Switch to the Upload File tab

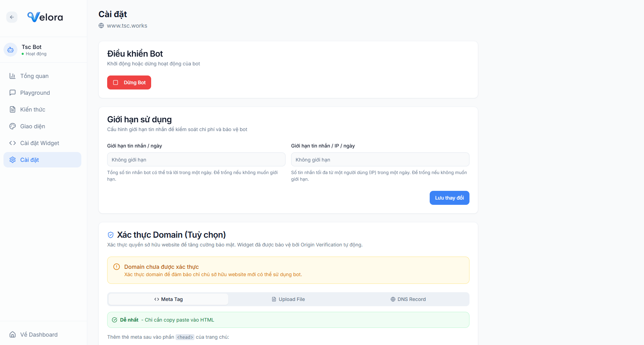coord(288,299)
